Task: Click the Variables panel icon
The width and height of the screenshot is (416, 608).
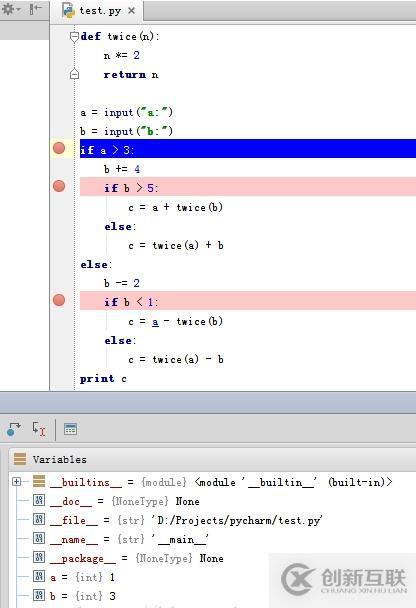Action: [x=20, y=459]
